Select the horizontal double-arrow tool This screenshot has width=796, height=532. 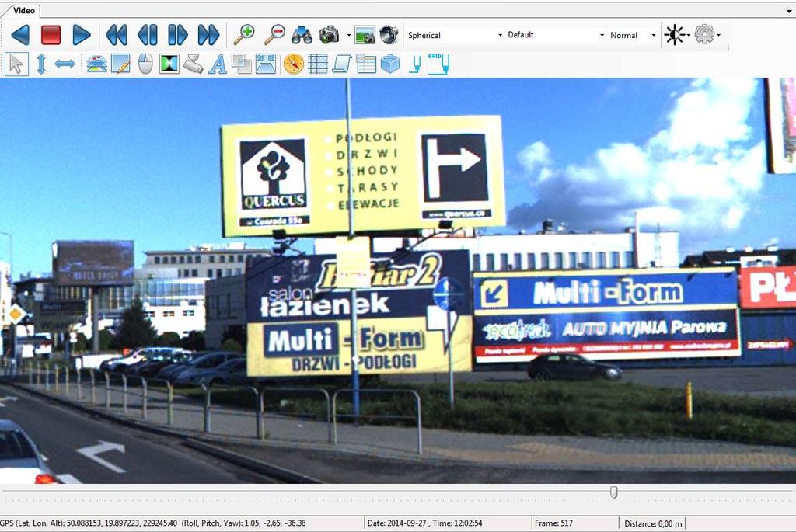pos(65,64)
